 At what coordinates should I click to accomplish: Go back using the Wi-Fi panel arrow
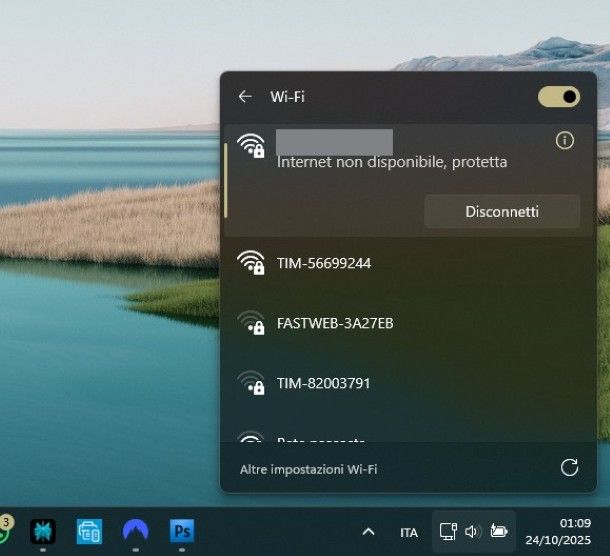245,96
